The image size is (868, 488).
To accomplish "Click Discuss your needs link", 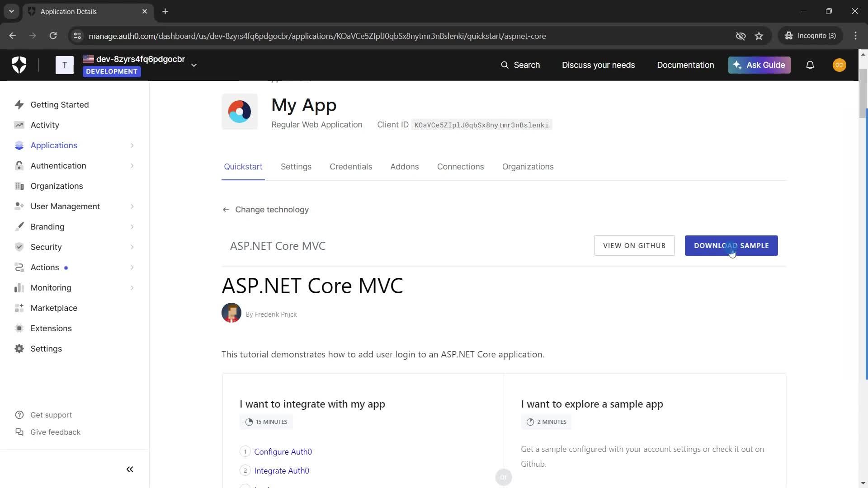I will pyautogui.click(x=598, y=65).
